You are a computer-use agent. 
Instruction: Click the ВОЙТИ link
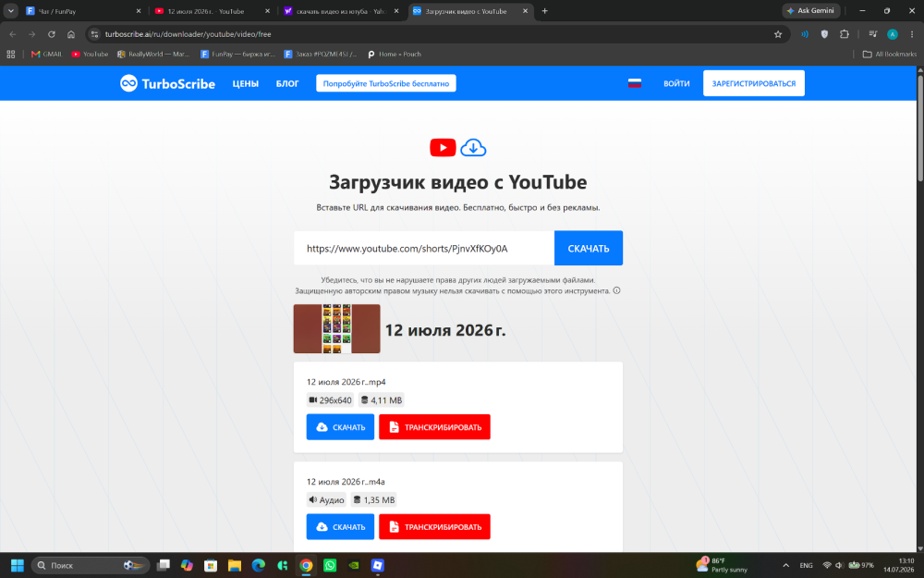[x=676, y=84]
